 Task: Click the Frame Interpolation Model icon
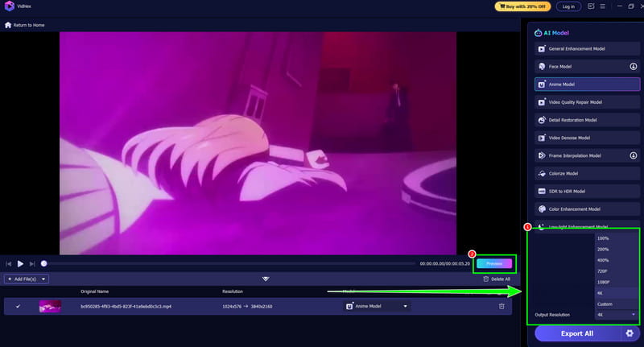click(x=542, y=155)
